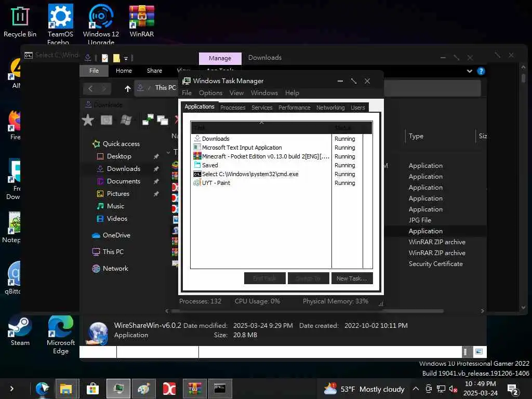
Task: Select Network in the navigation pane
Action: point(115,269)
